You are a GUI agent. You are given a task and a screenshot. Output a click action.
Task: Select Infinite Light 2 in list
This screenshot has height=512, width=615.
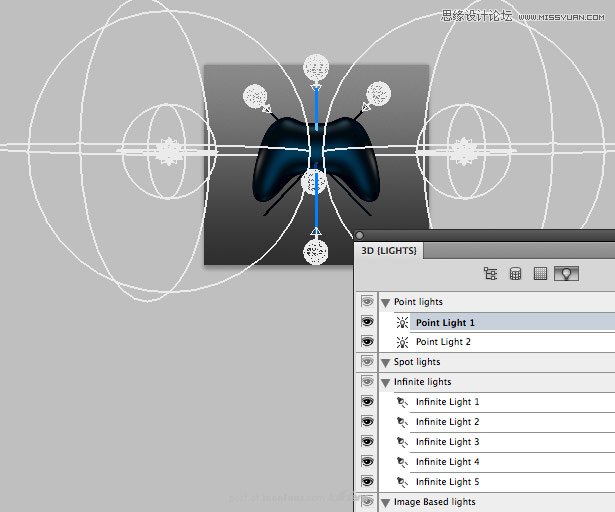[x=448, y=422]
